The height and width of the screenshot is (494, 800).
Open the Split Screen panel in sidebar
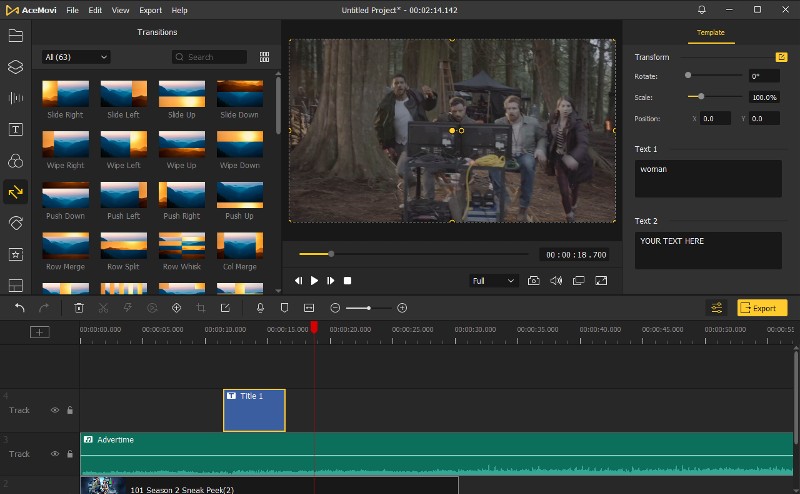pyautogui.click(x=16, y=285)
